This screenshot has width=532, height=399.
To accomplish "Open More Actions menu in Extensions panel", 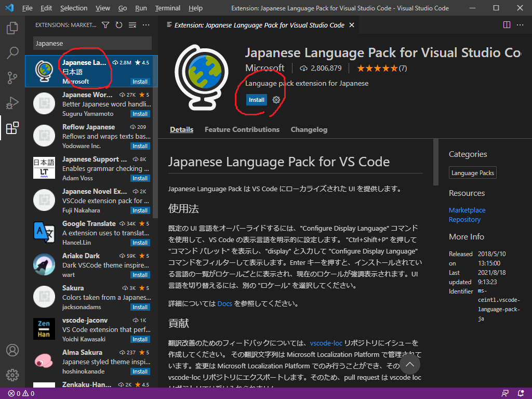I will coord(145,24).
